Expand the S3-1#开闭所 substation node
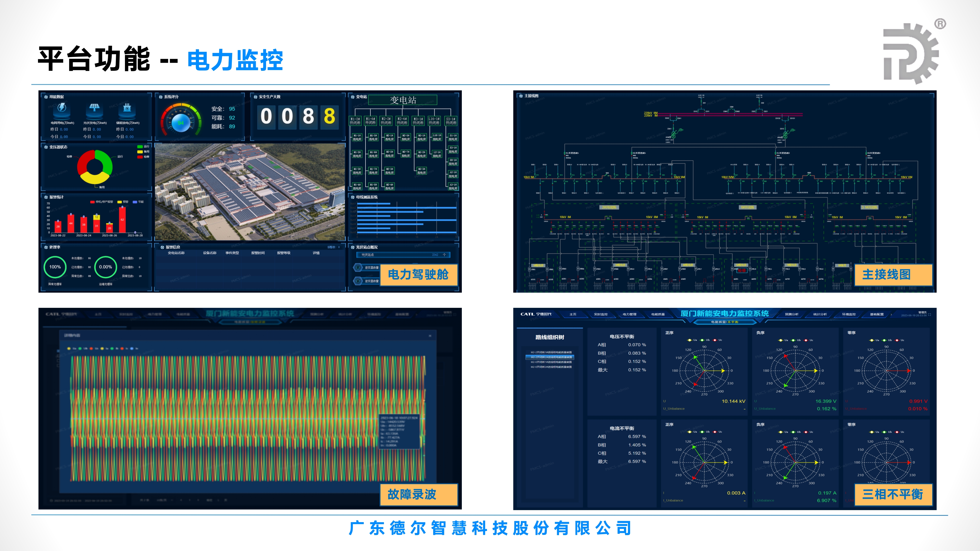Image resolution: width=980 pixels, height=551 pixels. pos(451,121)
